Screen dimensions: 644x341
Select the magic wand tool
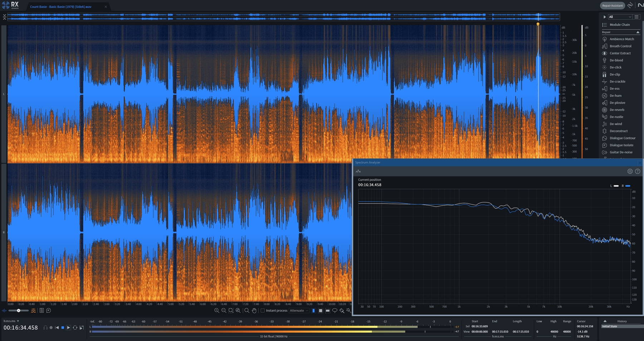click(348, 311)
